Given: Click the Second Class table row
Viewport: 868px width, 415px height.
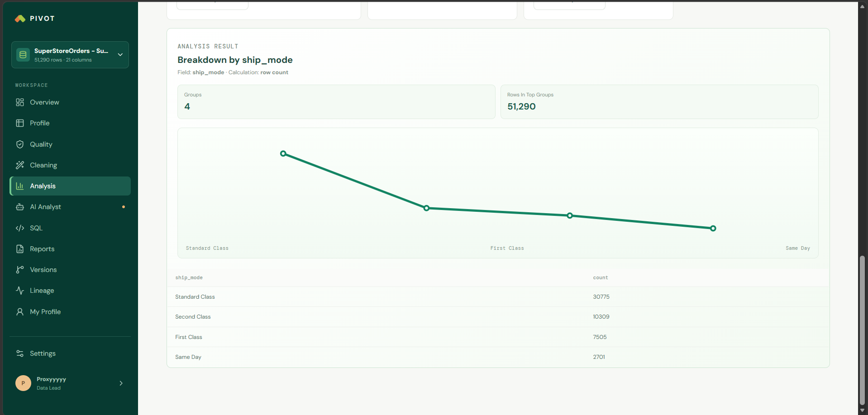Looking at the screenshot, I should coord(498,317).
